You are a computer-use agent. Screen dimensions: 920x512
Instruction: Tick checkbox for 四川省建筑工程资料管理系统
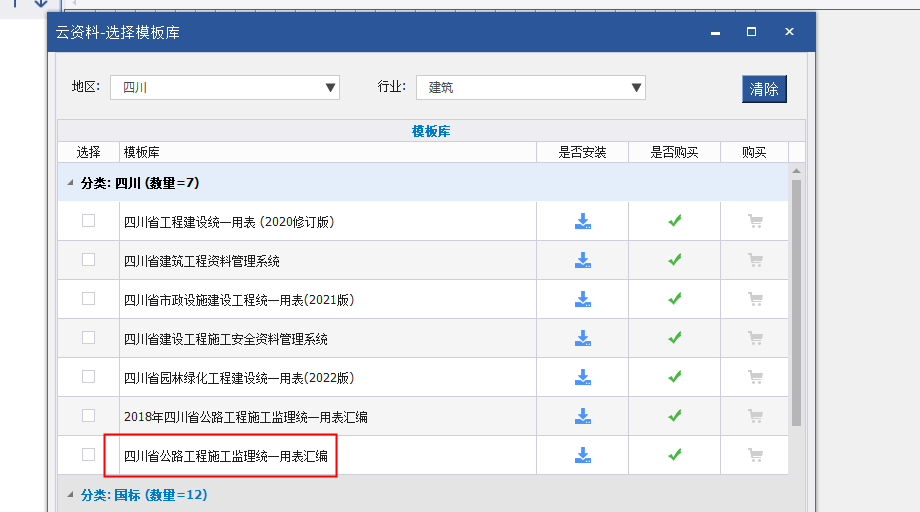pos(89,259)
